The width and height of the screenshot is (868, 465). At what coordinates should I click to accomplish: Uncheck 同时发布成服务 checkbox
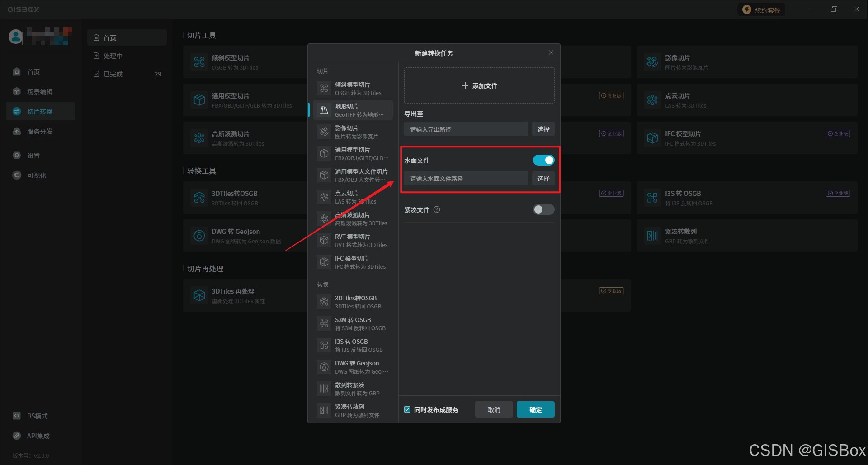[x=407, y=409]
